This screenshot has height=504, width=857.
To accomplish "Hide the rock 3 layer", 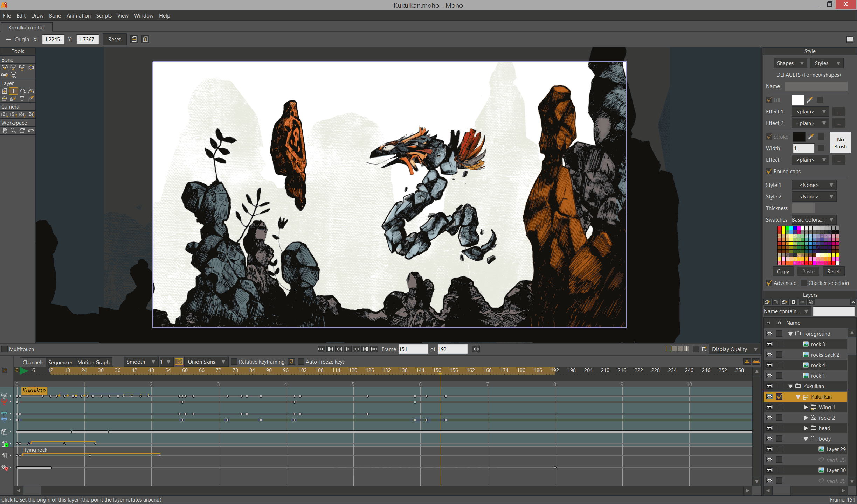I will pos(769,344).
